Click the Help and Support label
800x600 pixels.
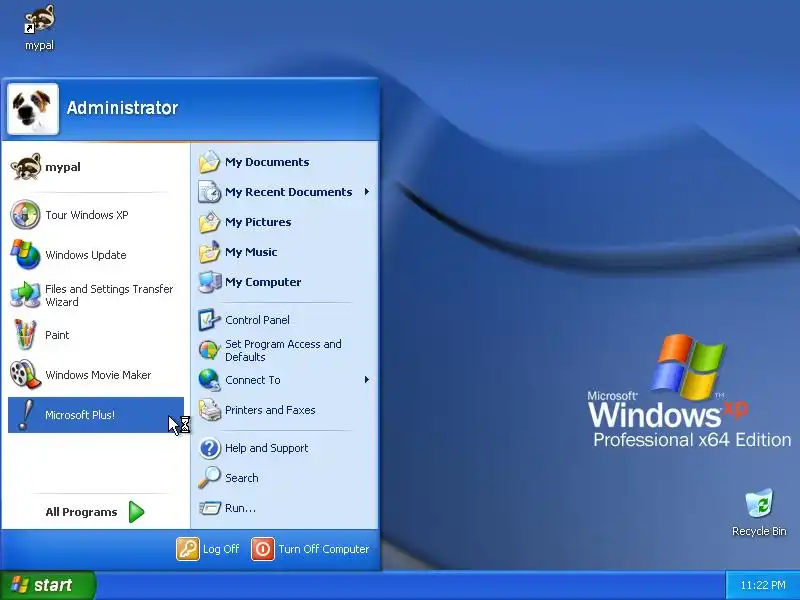click(266, 448)
